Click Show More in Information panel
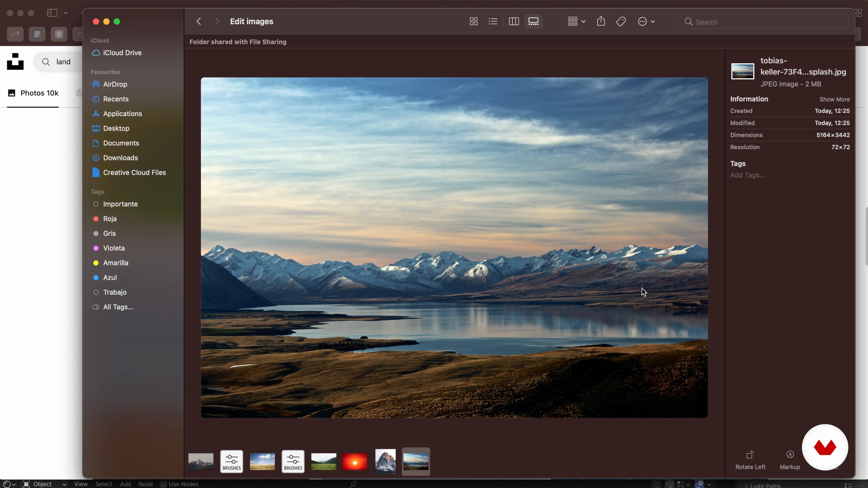This screenshot has height=488, width=868. tap(834, 99)
